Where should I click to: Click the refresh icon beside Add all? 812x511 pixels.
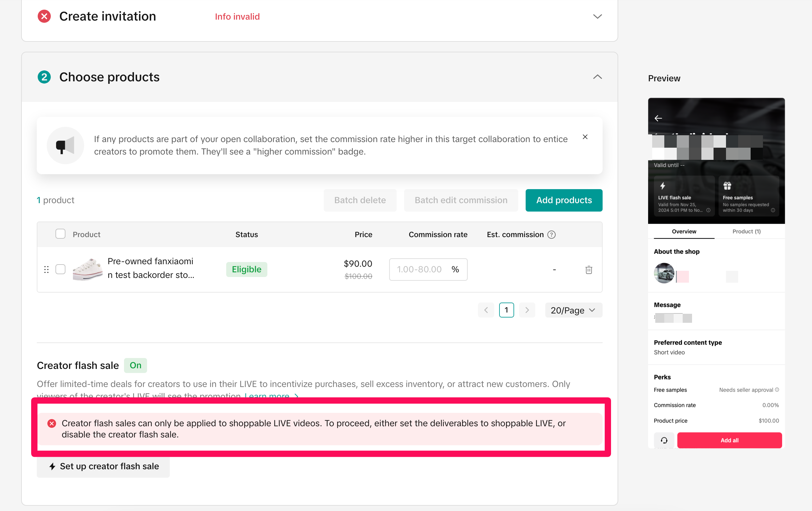click(x=664, y=440)
